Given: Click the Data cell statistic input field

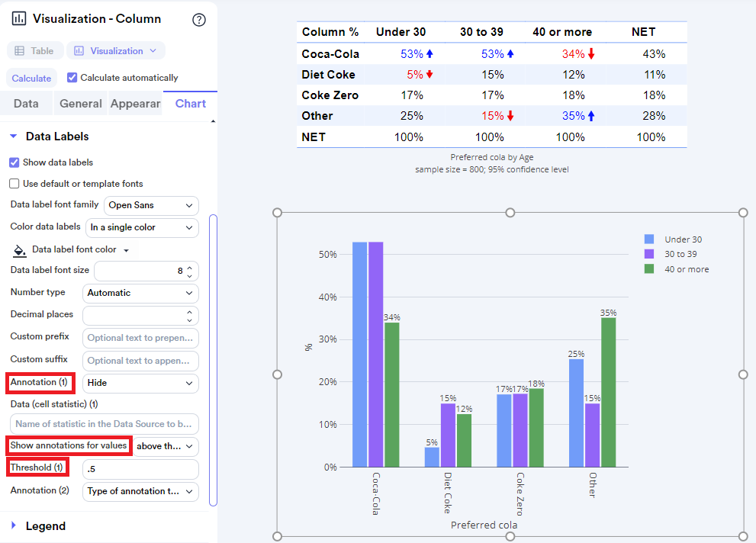Looking at the screenshot, I should pos(105,424).
